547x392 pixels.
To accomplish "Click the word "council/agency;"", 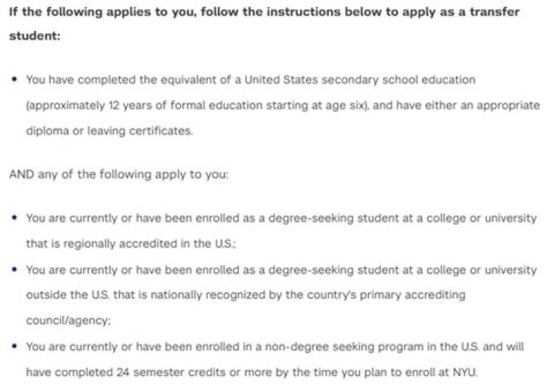I will [68, 321].
